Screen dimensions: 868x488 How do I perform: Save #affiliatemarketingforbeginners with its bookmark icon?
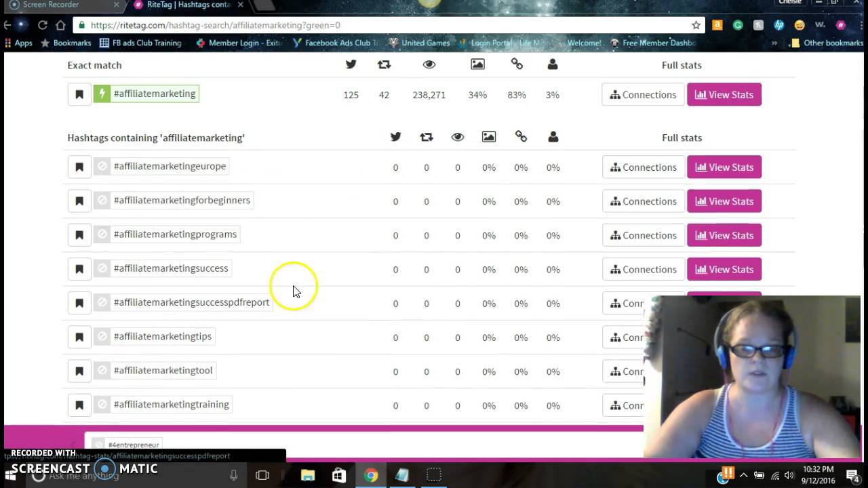click(x=79, y=201)
